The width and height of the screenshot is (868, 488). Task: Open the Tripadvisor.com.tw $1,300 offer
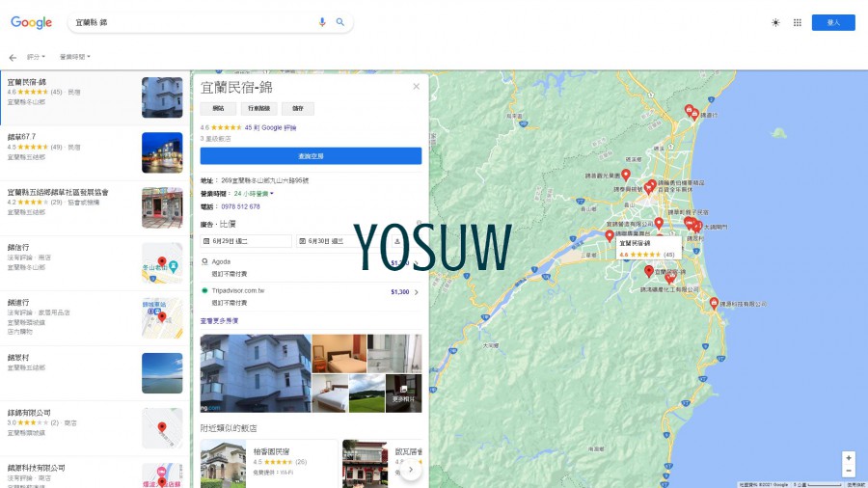(311, 297)
